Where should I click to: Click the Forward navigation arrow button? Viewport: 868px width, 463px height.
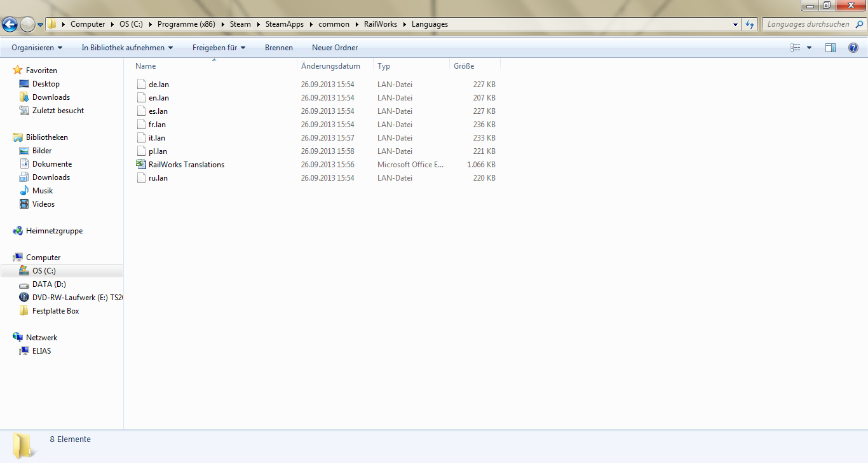click(x=28, y=25)
